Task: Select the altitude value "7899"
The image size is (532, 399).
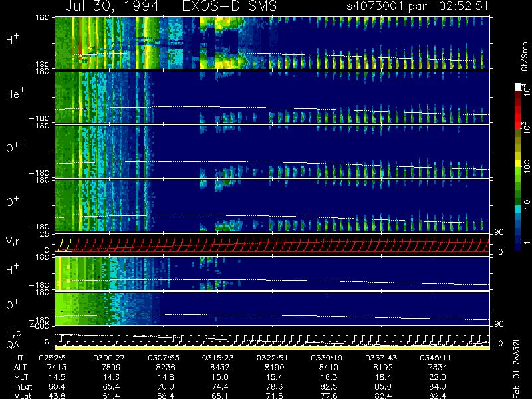Action: [111, 368]
